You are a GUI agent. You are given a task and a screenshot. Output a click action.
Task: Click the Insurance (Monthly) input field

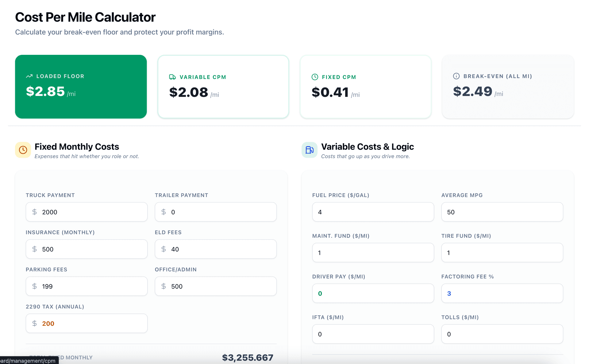point(87,249)
